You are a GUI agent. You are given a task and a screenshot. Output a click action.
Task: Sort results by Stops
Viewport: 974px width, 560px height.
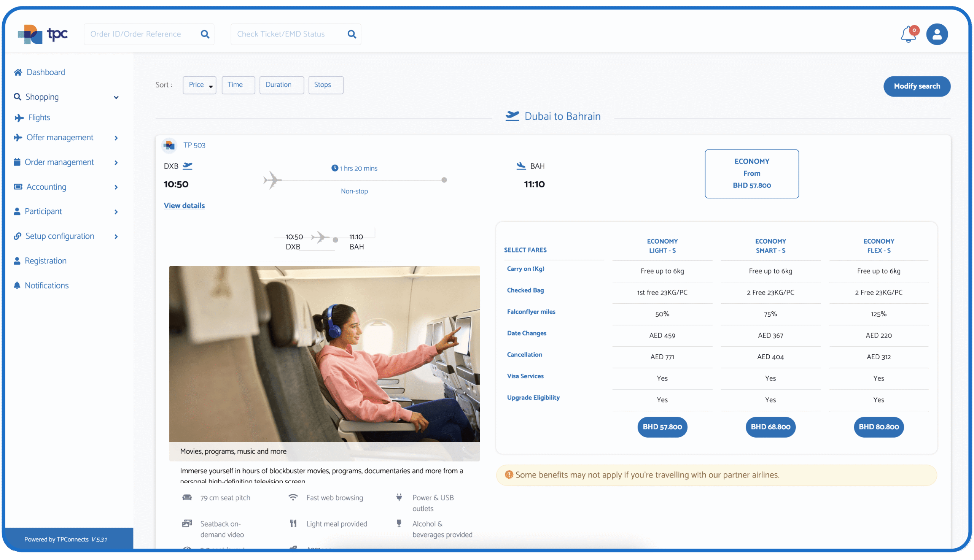pyautogui.click(x=326, y=85)
